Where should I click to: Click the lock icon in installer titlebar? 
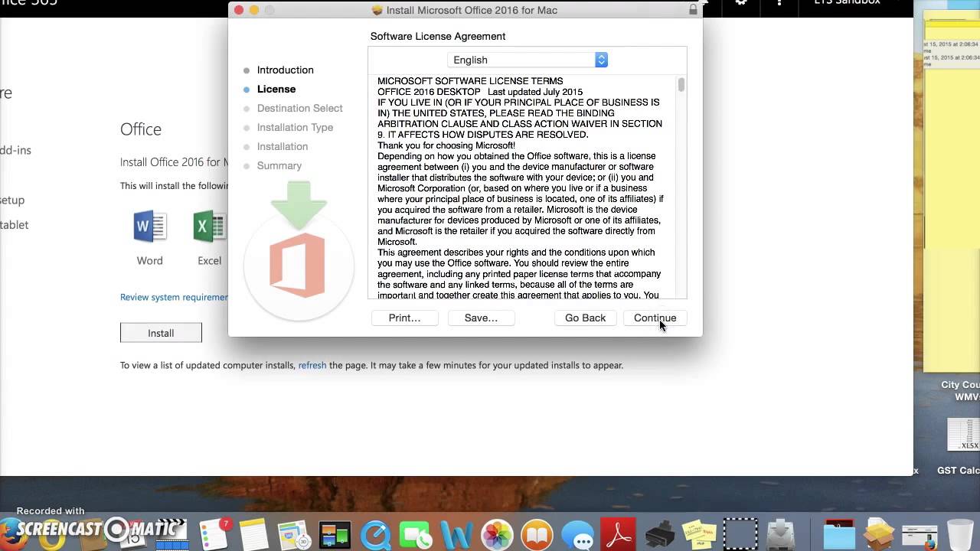click(693, 10)
